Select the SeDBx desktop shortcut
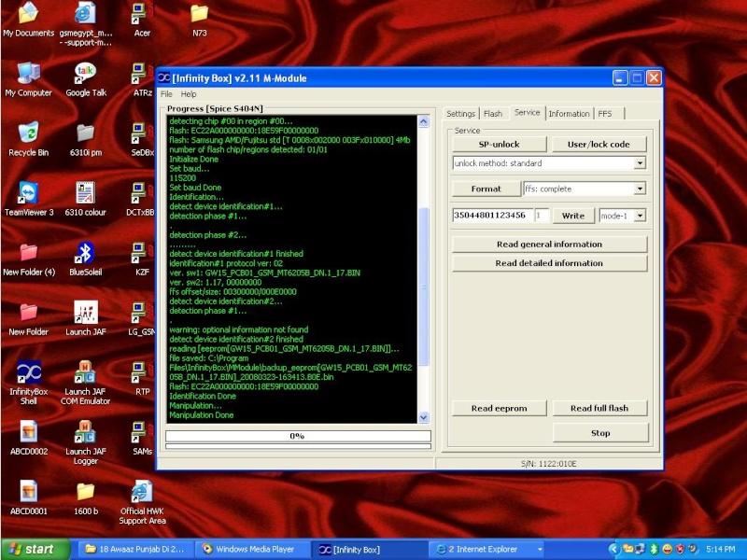The image size is (747, 560). [x=142, y=139]
